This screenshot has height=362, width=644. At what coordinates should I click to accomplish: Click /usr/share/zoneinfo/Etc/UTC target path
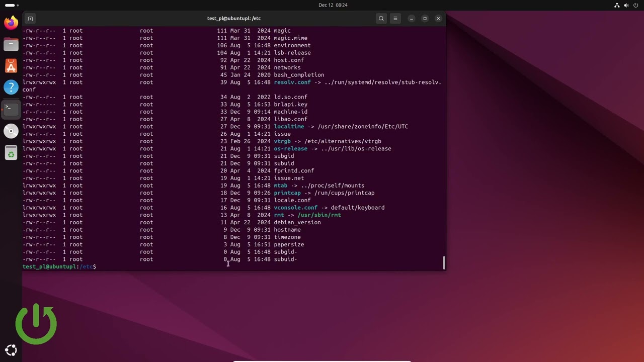363,127
